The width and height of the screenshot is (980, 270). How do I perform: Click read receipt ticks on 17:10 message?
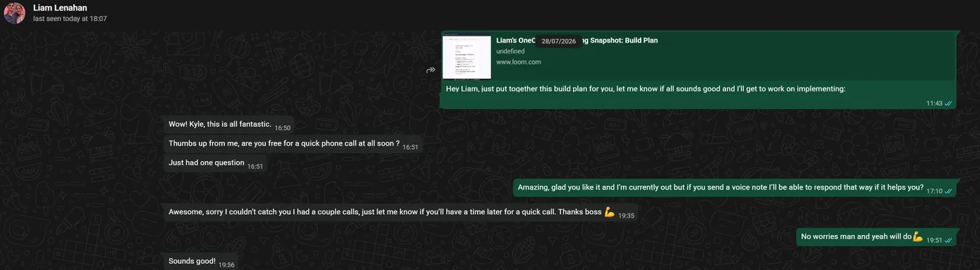point(948,190)
